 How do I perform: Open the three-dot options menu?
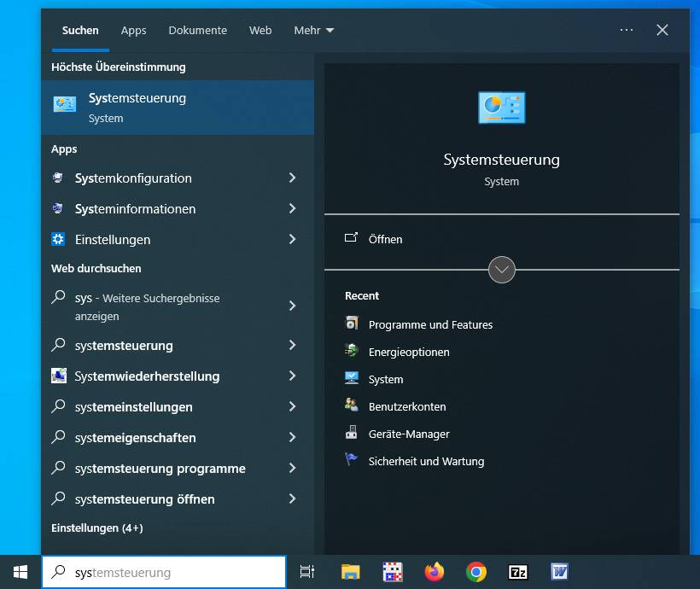[x=627, y=30]
